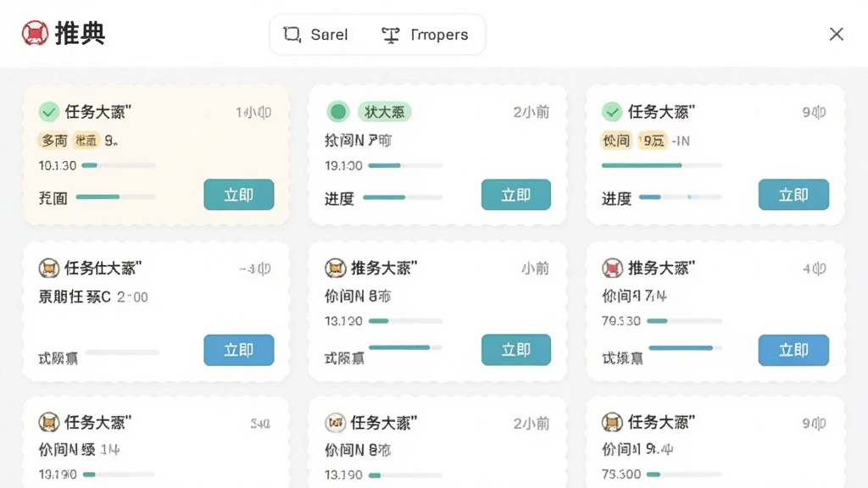Image resolution: width=868 pixels, height=488 pixels.
Task: Click the lower bar on the 13.190 推务大添 card
Action: point(405,347)
